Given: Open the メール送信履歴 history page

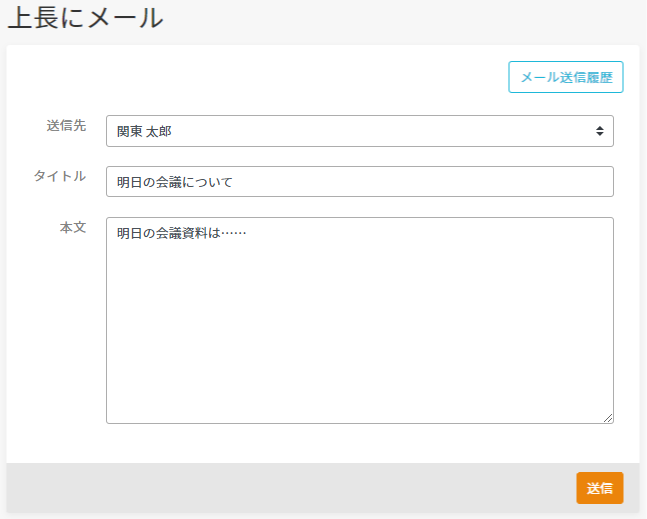Looking at the screenshot, I should (565, 77).
